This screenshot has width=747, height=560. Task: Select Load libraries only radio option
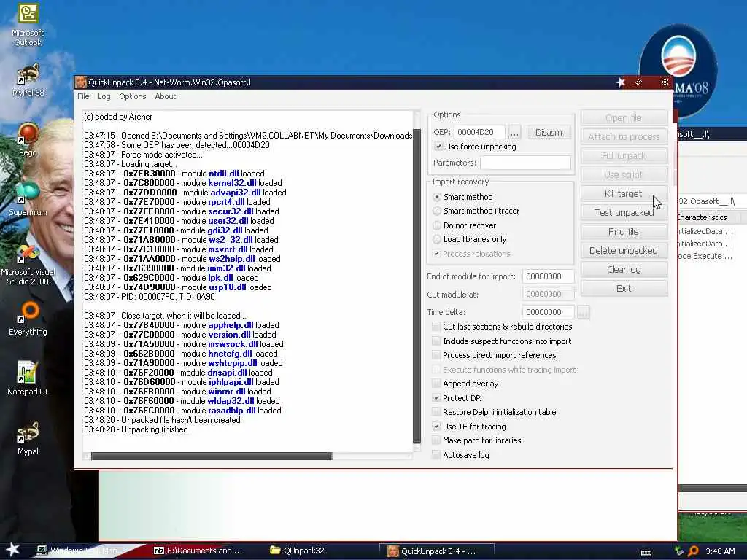click(437, 239)
